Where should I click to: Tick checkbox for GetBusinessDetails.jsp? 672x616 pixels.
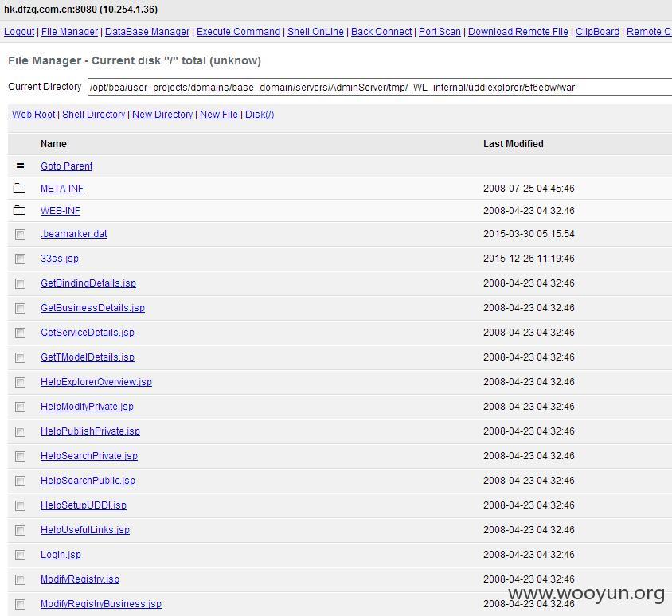pos(20,309)
